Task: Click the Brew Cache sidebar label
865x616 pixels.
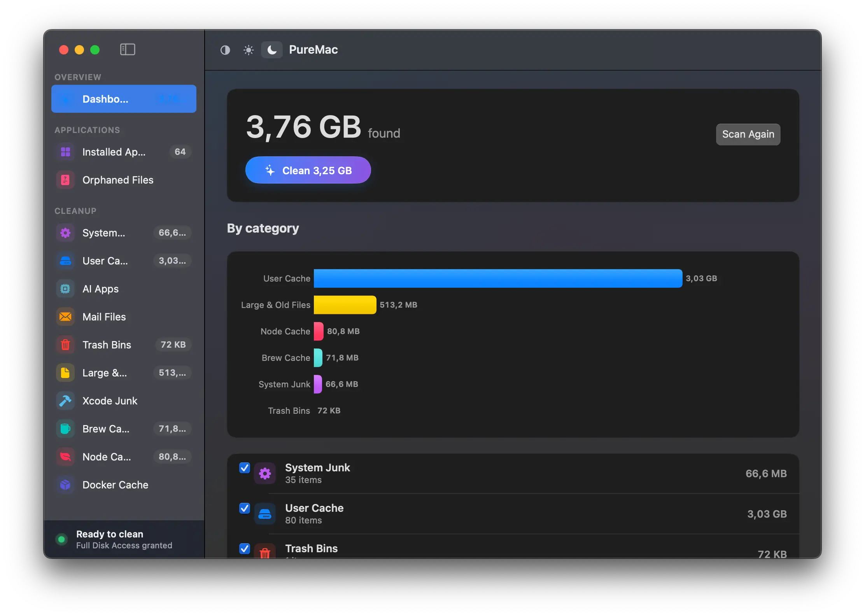Action: 106,429
